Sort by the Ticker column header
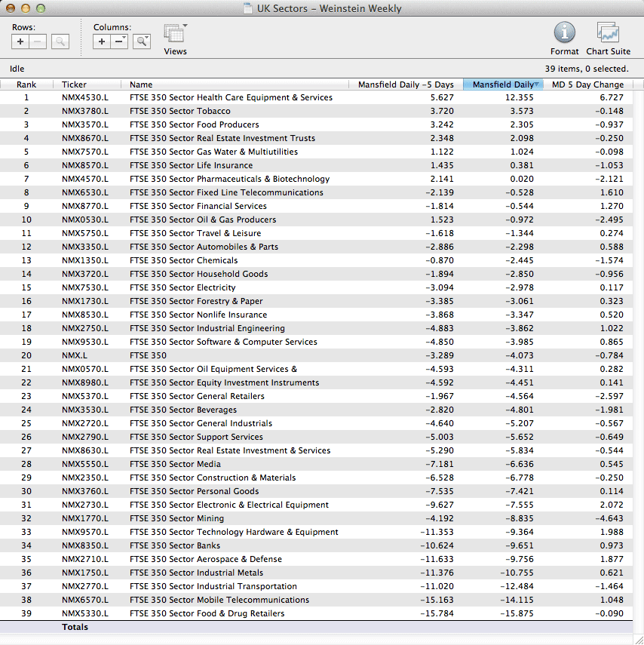This screenshot has width=644, height=645. tap(74, 84)
